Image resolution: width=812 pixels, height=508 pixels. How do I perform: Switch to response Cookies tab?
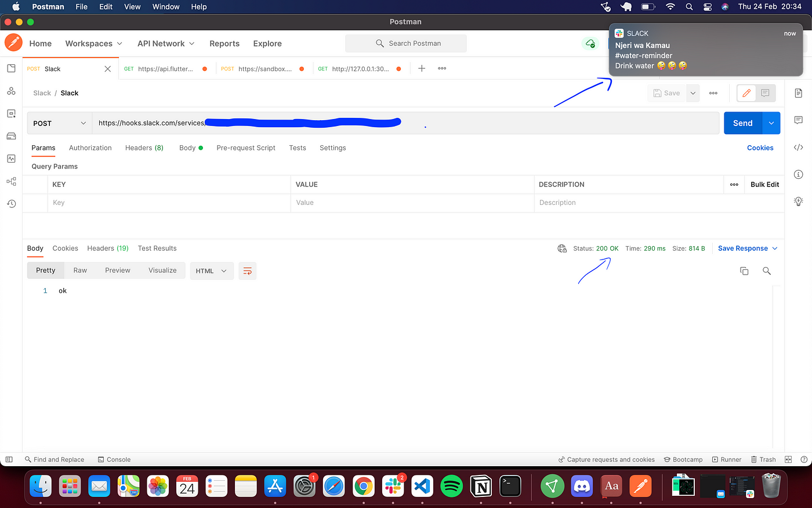pos(65,248)
